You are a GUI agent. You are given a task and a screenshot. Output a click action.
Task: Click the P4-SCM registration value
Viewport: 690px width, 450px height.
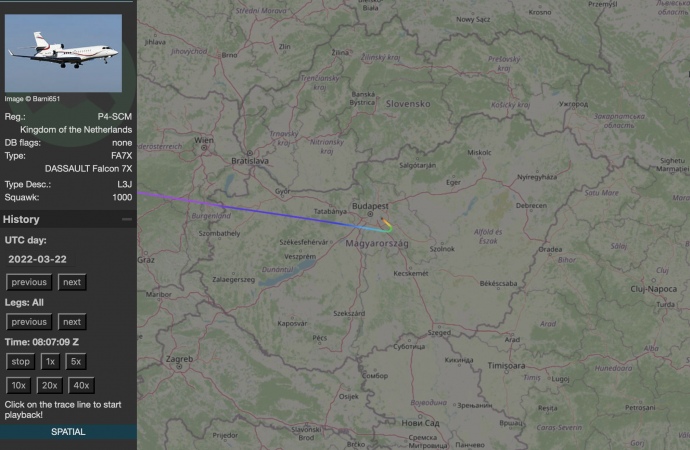114,117
